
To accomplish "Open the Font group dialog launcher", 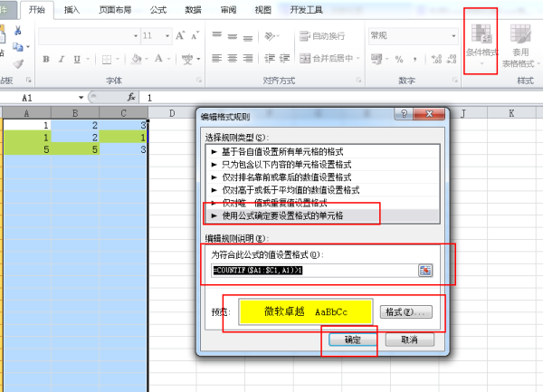I will (x=199, y=80).
